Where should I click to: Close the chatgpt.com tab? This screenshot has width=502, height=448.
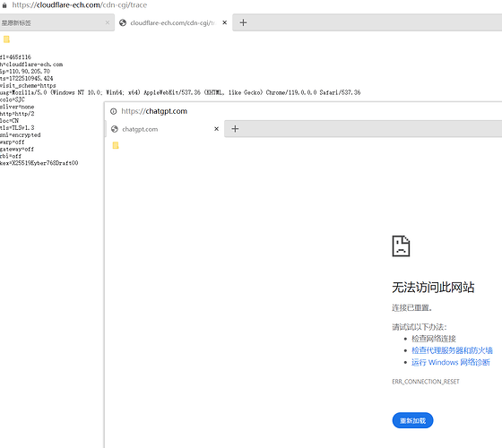216,129
